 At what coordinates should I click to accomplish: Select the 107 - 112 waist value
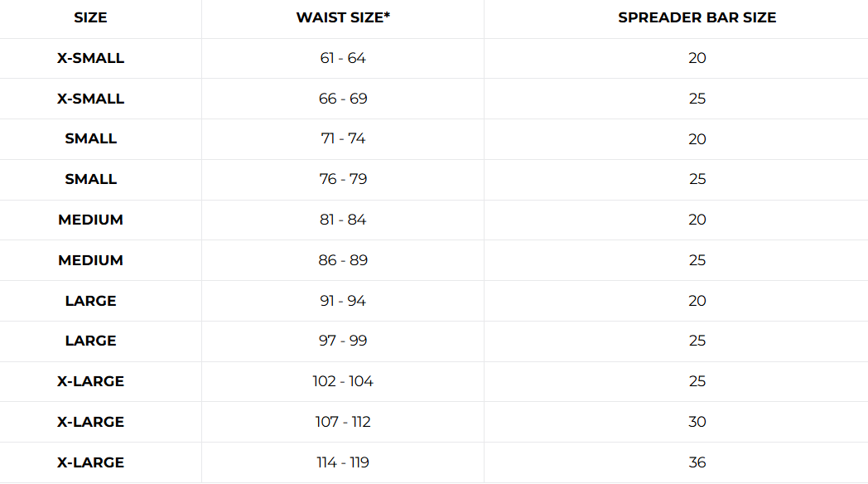pyautogui.click(x=343, y=422)
